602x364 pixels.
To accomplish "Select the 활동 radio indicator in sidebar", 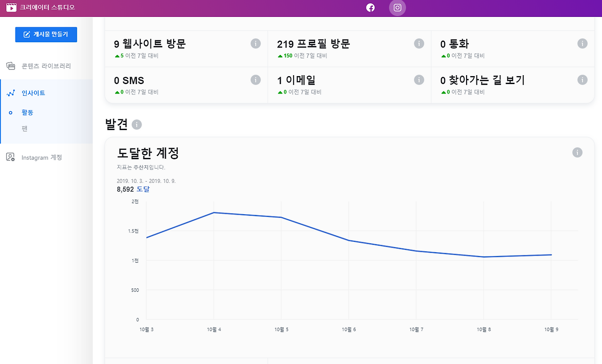I will click(10, 112).
